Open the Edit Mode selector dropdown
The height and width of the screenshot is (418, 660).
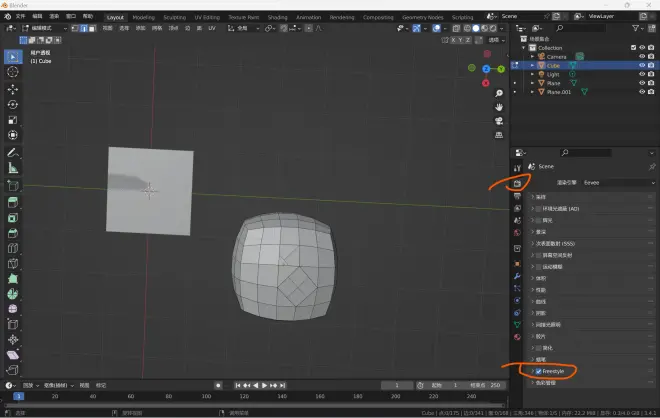45,28
